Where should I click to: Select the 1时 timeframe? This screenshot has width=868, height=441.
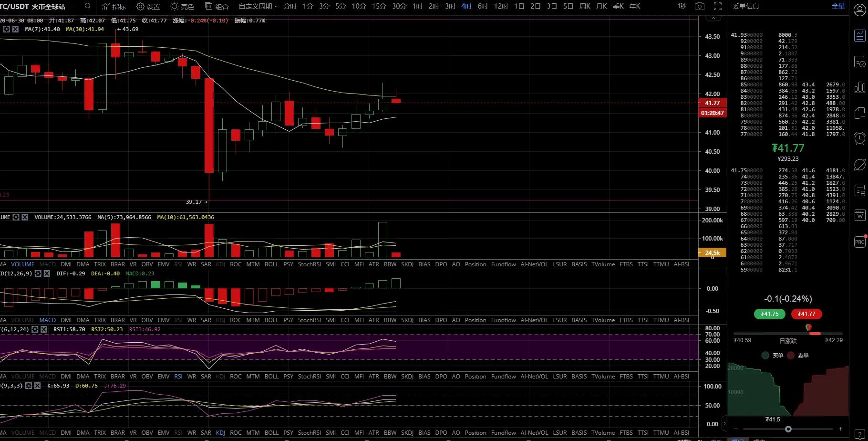(x=417, y=6)
